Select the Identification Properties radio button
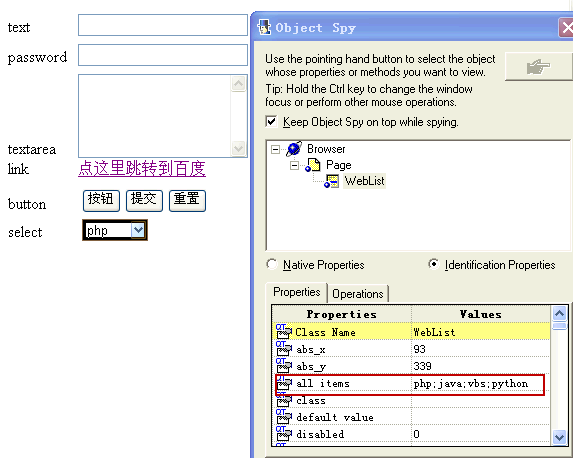The image size is (573, 458). point(433,264)
